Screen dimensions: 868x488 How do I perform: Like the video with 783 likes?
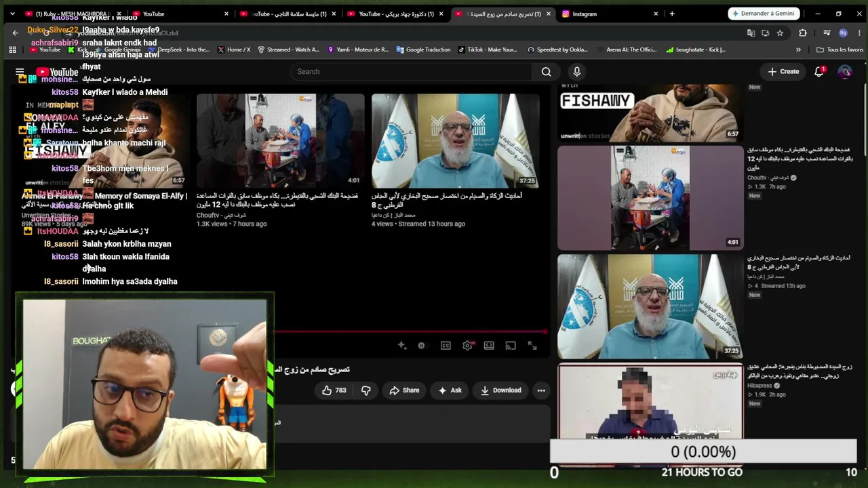click(334, 390)
